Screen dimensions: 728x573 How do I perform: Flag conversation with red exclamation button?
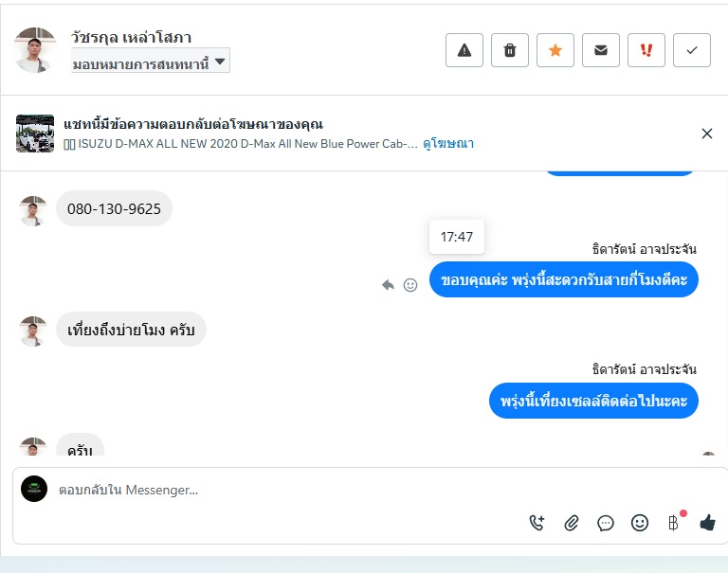click(x=646, y=50)
